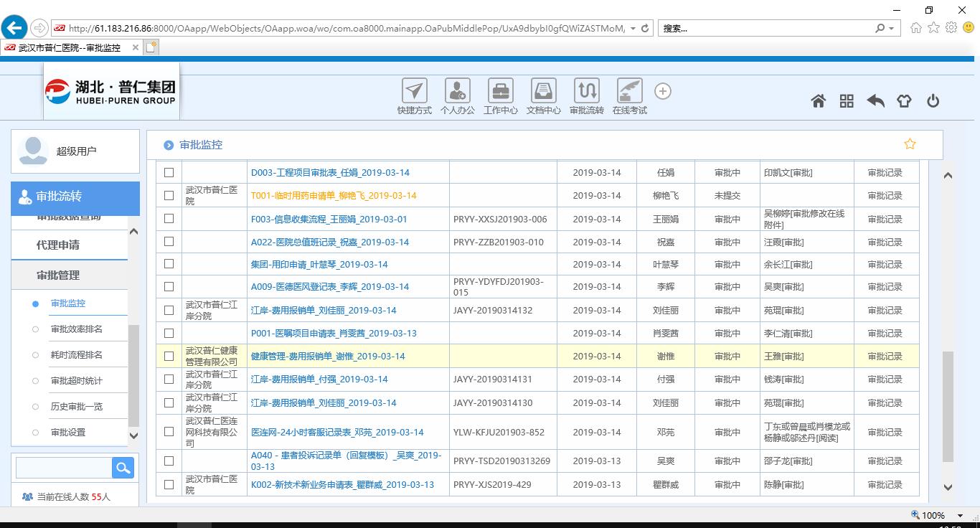The width and height of the screenshot is (980, 528).
Task: Click 审批记录 for the 集团-用印申请 row
Action: [885, 265]
